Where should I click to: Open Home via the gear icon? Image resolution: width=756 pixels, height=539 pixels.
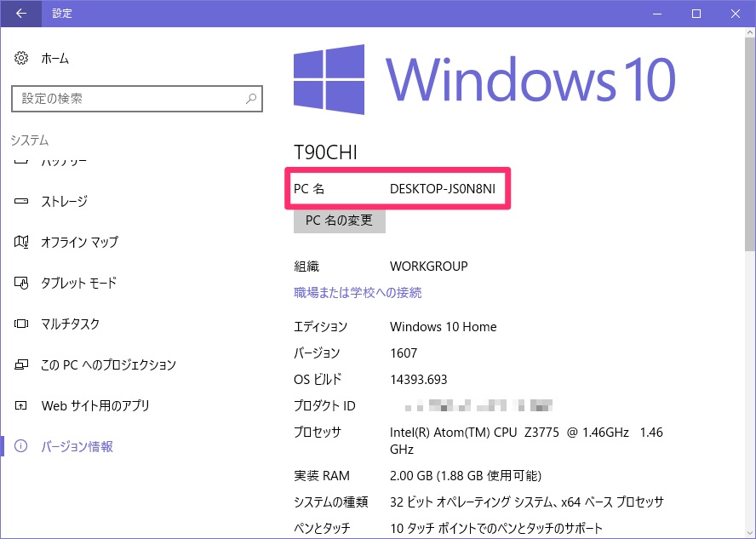pyautogui.click(x=20, y=59)
